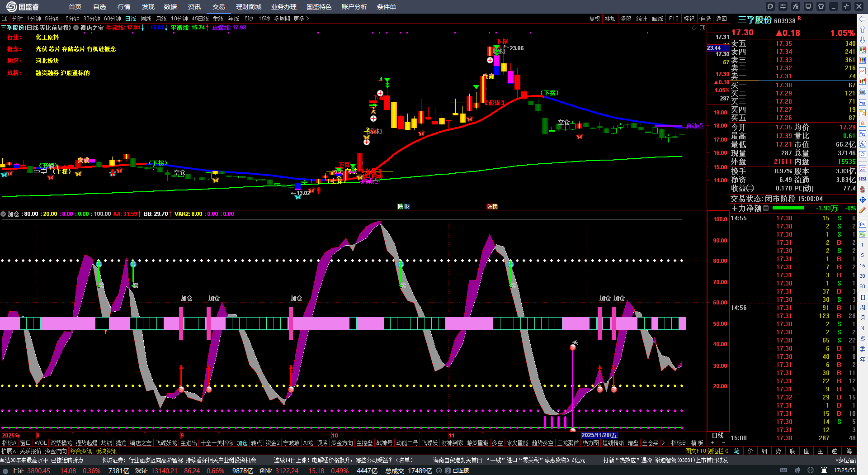Collapse the 侧边栏 sidebar
Viewport: 868px width, 475px height.
click(719, 451)
